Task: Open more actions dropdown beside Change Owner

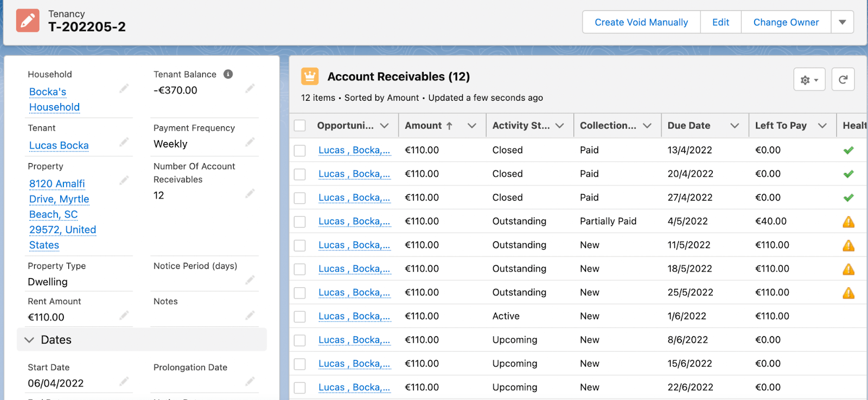Action: tap(842, 22)
